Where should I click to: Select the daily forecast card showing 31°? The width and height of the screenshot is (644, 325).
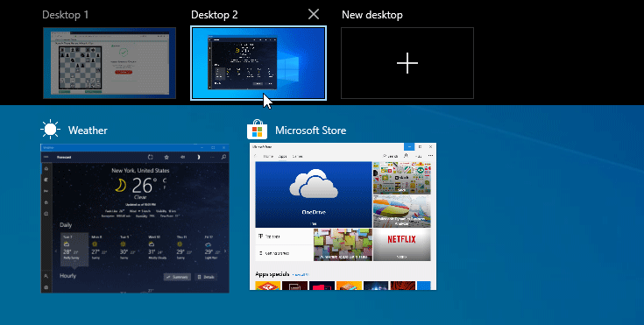click(x=158, y=248)
